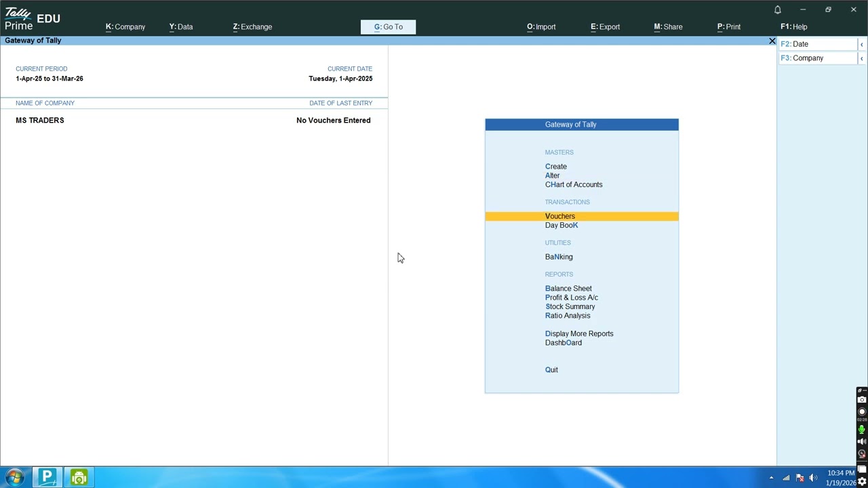
Task: Stop recording with the round record button
Action: coord(862,412)
